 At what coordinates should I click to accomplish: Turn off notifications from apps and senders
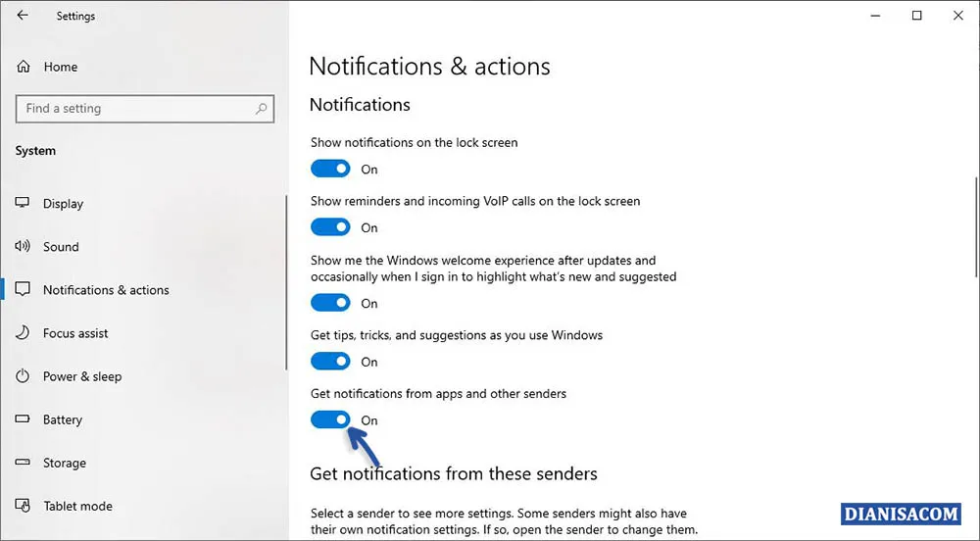[x=330, y=419]
